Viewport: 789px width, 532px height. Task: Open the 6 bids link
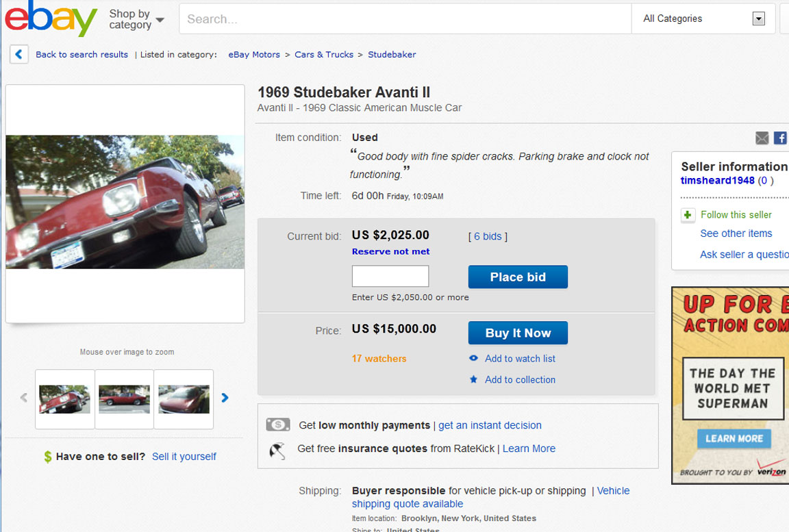click(487, 236)
